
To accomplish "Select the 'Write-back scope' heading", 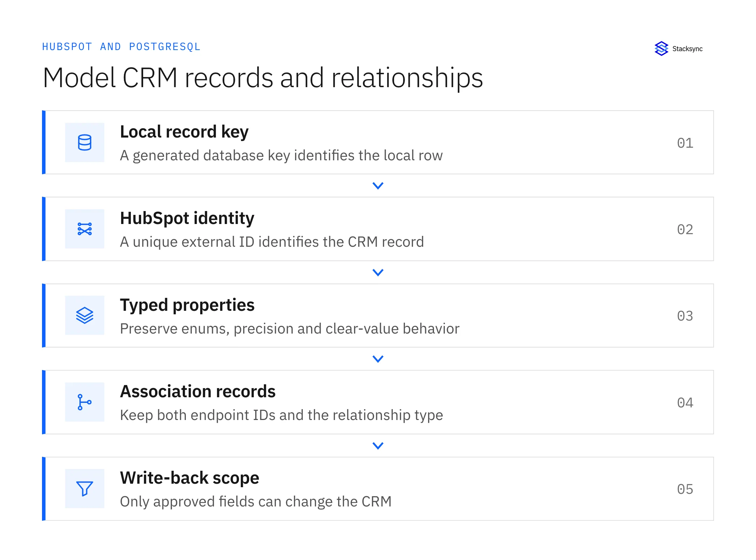I will click(x=189, y=478).
